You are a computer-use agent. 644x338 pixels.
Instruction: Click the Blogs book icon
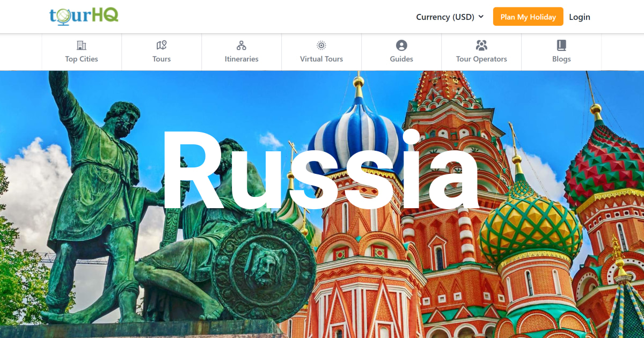tap(561, 45)
